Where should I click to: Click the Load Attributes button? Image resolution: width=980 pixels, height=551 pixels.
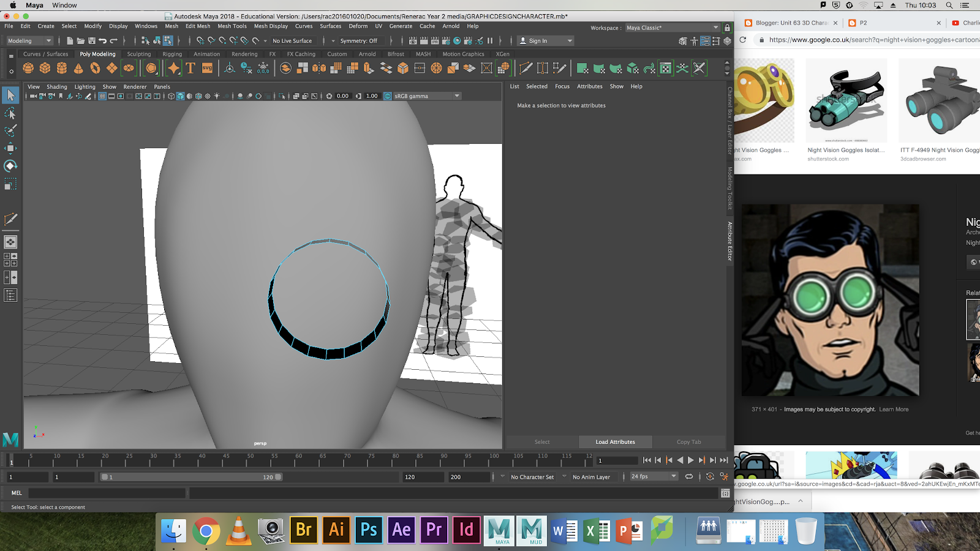pyautogui.click(x=616, y=442)
